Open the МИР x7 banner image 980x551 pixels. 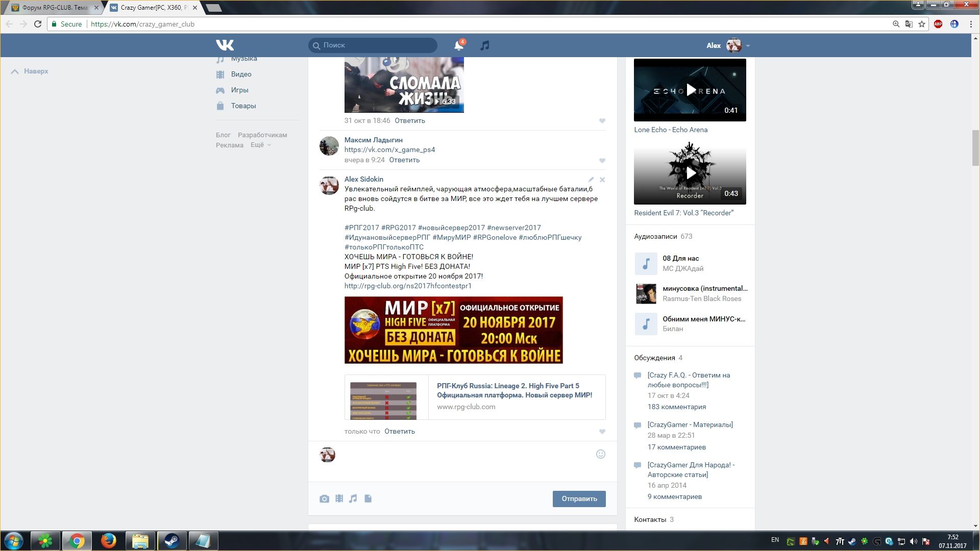coord(453,330)
